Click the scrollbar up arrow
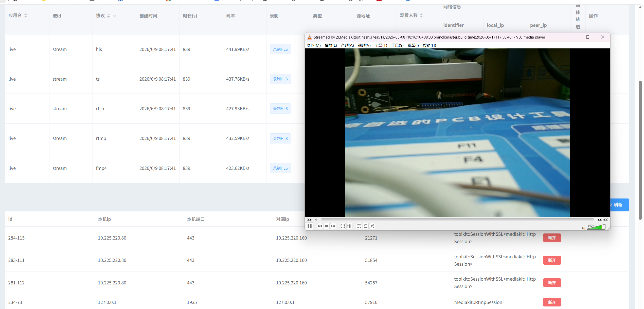 point(640,7)
